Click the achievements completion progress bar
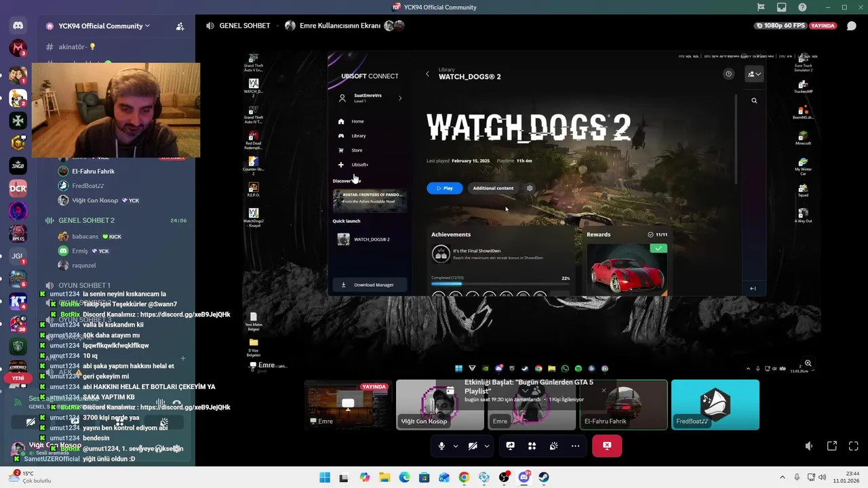This screenshot has width=868, height=488. pos(500,284)
